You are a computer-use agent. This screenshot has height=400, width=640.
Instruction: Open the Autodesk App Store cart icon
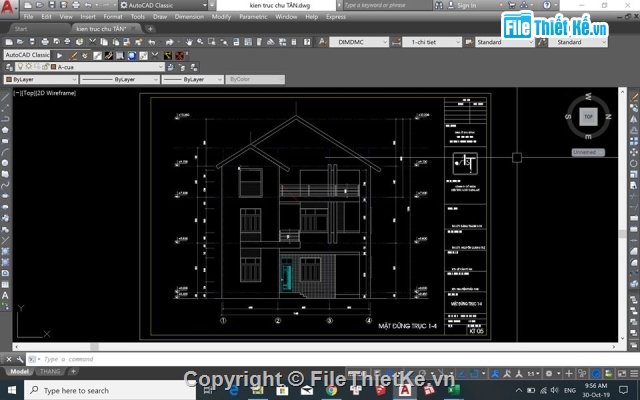coord(512,5)
